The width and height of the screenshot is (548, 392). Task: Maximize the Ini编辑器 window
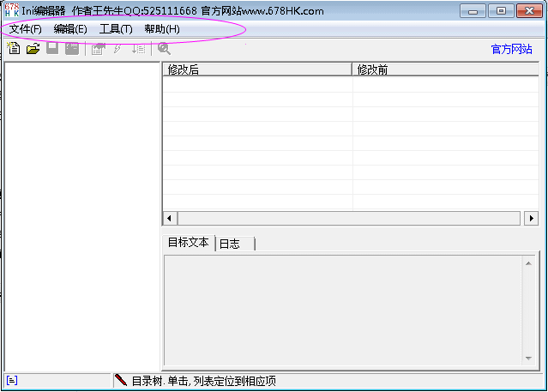click(x=501, y=11)
